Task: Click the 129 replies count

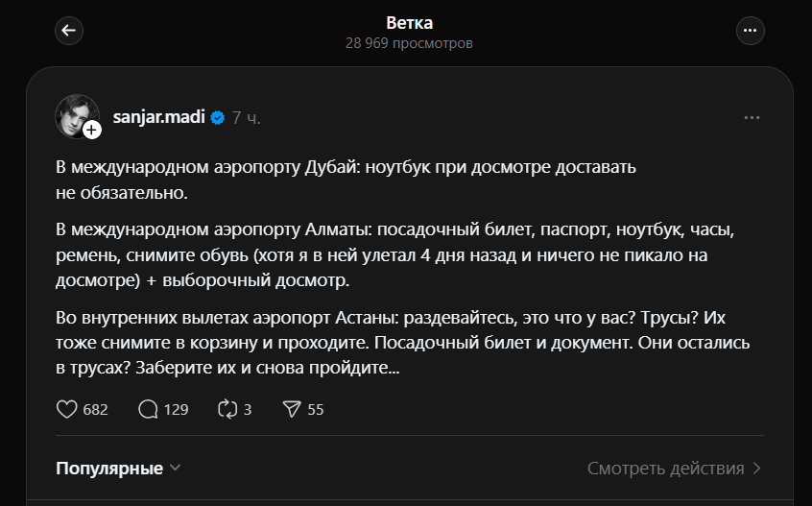Action: coord(176,409)
